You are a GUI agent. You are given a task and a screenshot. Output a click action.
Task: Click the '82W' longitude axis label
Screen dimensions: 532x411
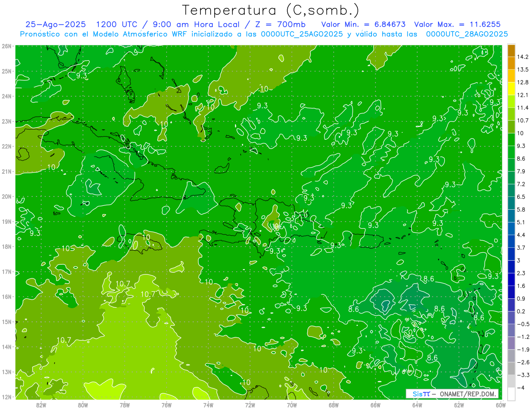[x=41, y=405]
